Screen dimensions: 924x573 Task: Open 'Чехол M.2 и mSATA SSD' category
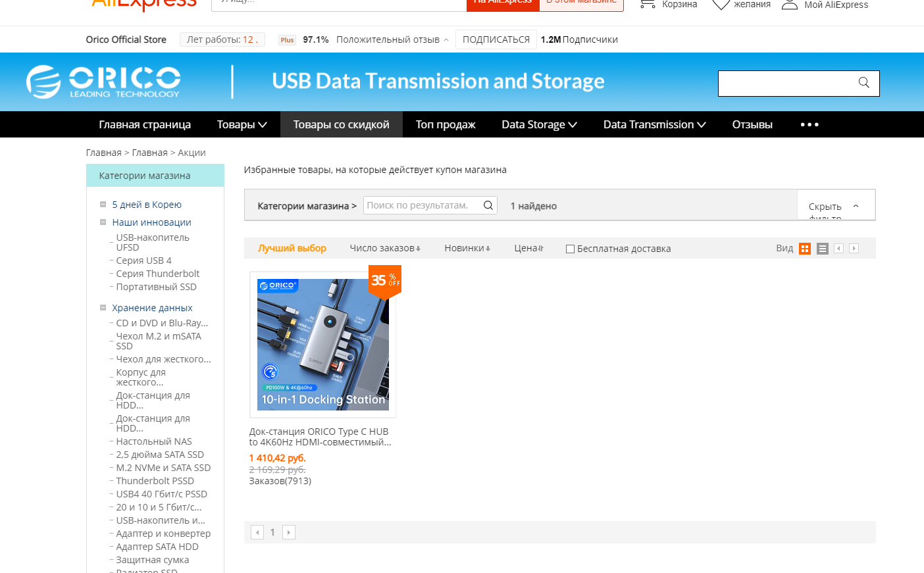tap(159, 341)
